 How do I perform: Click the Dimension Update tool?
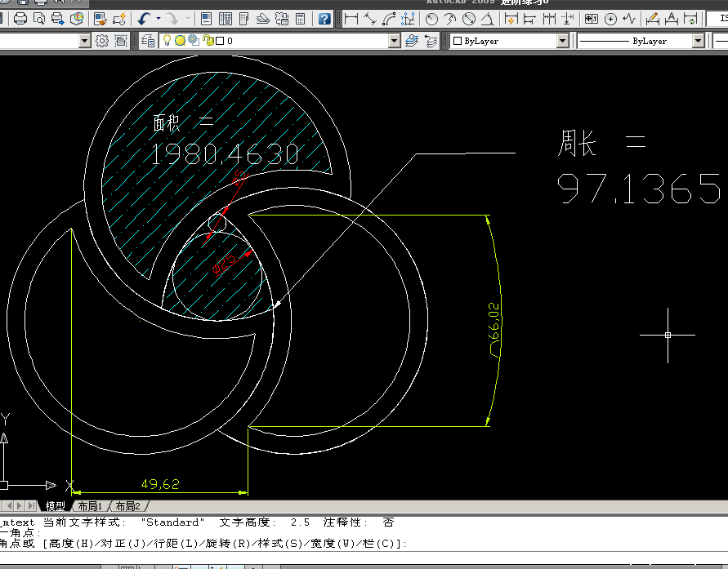point(690,19)
